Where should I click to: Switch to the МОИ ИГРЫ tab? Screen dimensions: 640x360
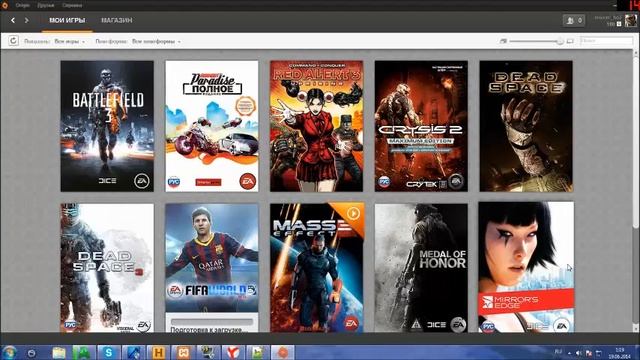[67, 20]
